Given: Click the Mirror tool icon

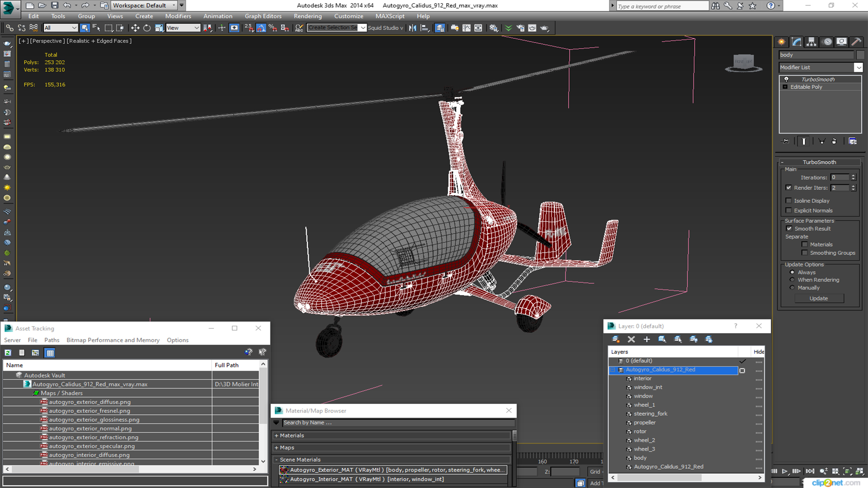Looking at the screenshot, I should [412, 28].
